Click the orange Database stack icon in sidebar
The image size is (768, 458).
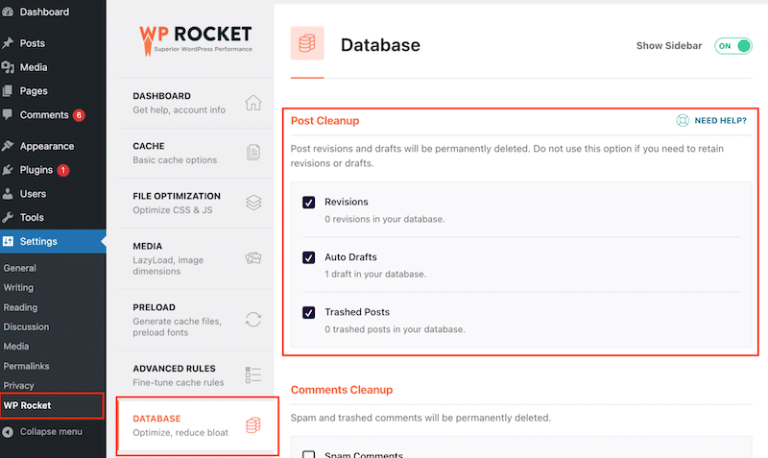point(253,426)
